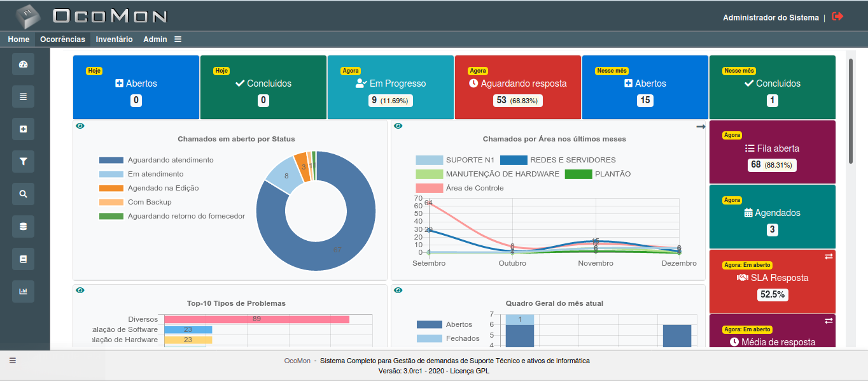
Task: Click the bar chart sidebar icon
Action: tap(23, 292)
